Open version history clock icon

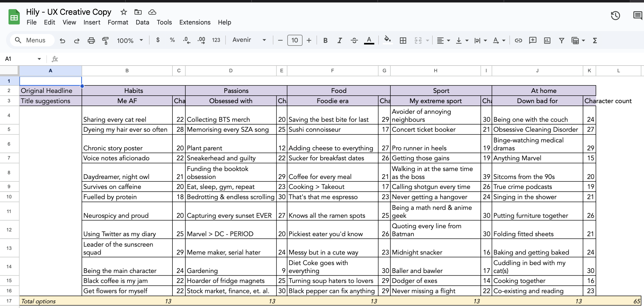[615, 16]
